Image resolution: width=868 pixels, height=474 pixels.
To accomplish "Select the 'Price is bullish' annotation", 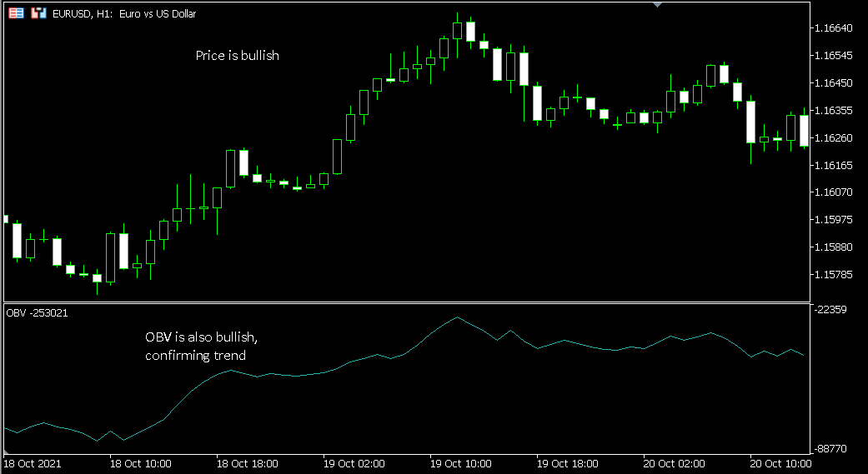I will tap(238, 55).
